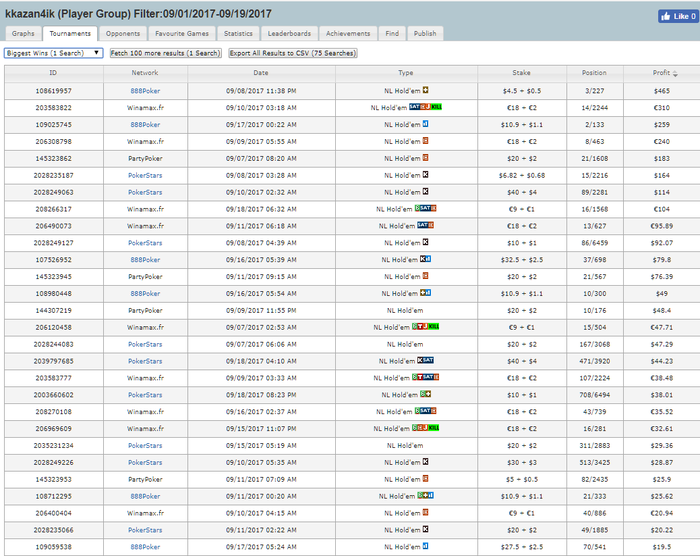700x556 pixels.
Task: Select tournament ID 144307219
Action: pyautogui.click(x=54, y=310)
